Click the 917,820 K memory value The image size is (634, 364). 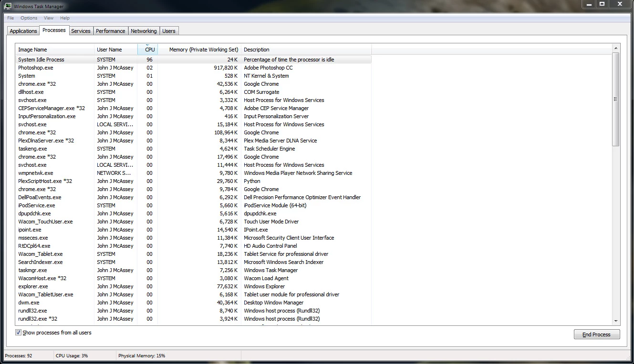(x=226, y=68)
